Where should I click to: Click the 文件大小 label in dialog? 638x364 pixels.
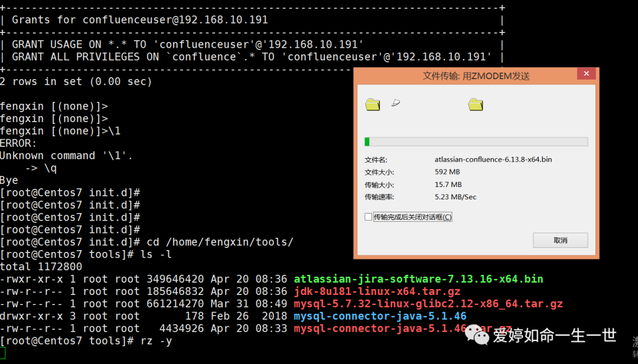pyautogui.click(x=379, y=172)
